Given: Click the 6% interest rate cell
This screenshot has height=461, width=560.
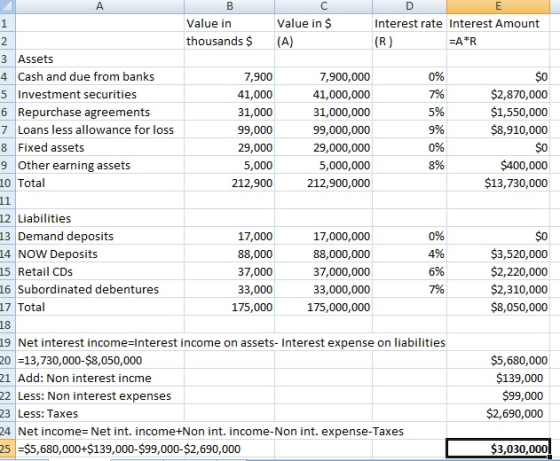Looking at the screenshot, I should pyautogui.click(x=409, y=272).
